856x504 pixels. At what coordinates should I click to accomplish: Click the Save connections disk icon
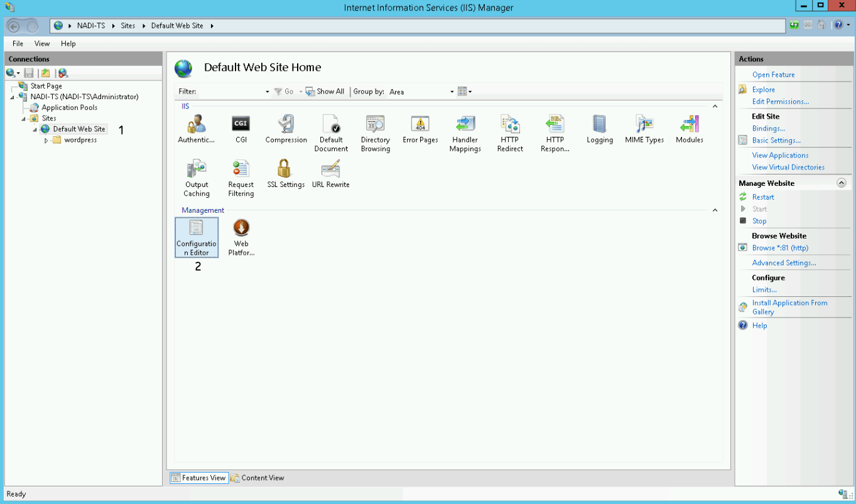coord(29,73)
